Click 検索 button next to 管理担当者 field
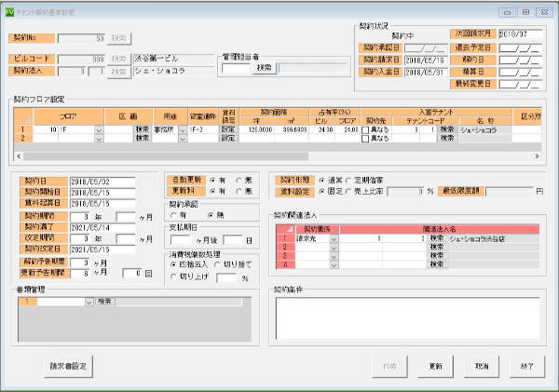 pos(265,68)
